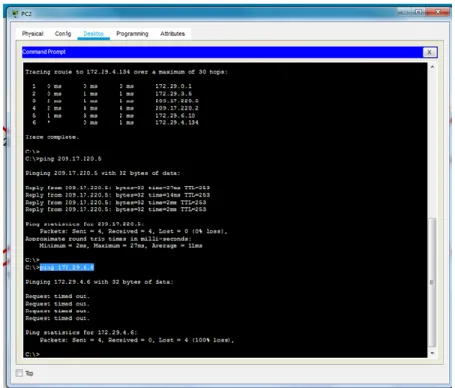This screenshot has height=388, width=455.
Task: Close the PC2 window
Action: (x=438, y=12)
